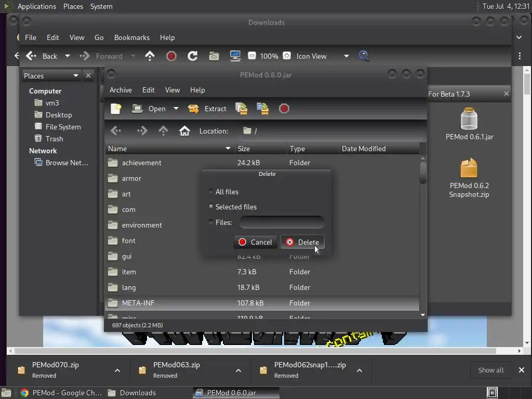Open the Edit menu in PEMod window

tap(148, 90)
